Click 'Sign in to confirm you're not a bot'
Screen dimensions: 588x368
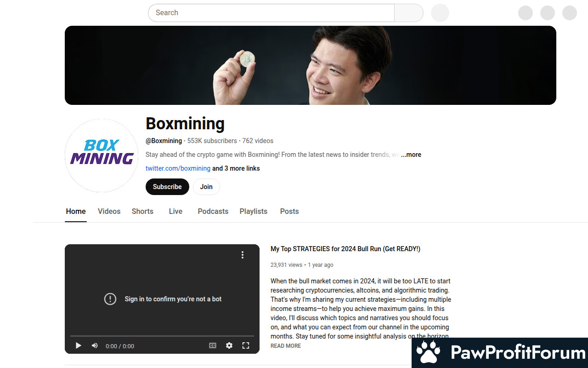(173, 299)
